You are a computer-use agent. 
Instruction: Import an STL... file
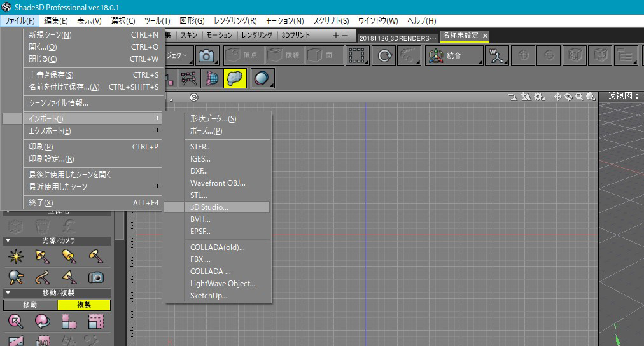coord(228,195)
